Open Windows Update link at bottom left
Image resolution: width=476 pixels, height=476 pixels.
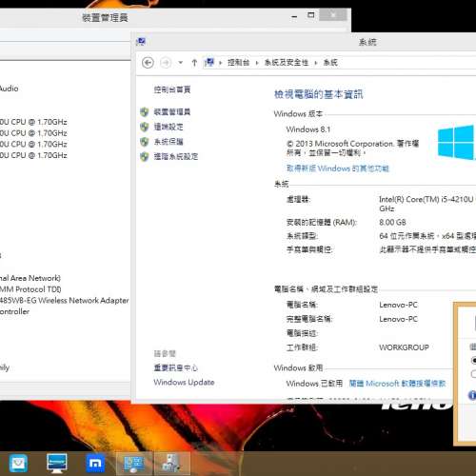pyautogui.click(x=184, y=382)
